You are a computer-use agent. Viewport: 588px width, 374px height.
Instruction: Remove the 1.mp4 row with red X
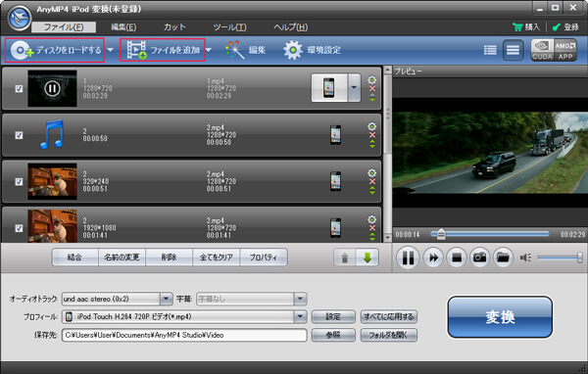[372, 88]
